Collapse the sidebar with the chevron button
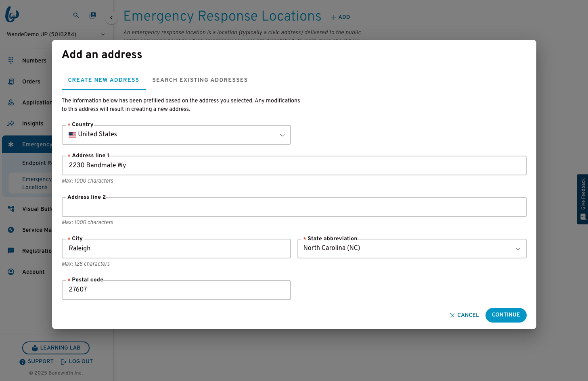 click(111, 18)
